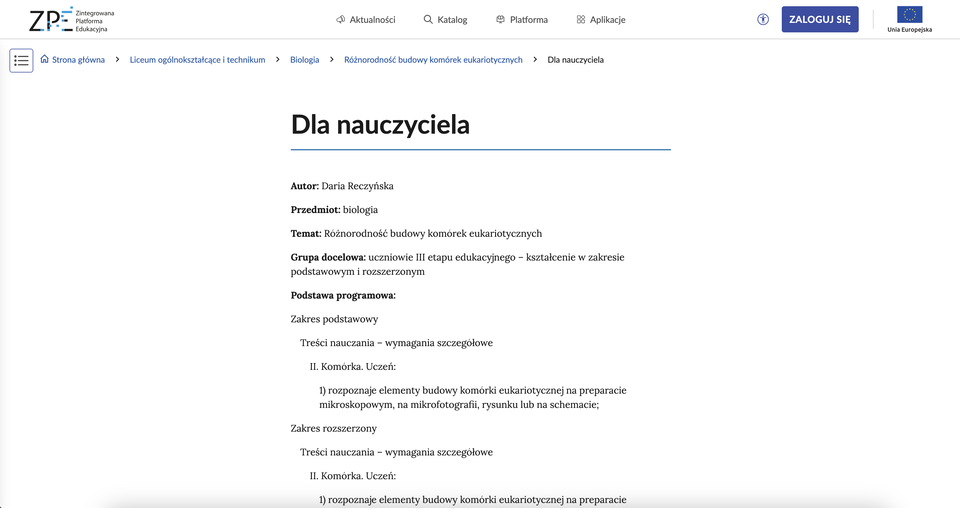Click the megaphone icon beside Aktualności
The height and width of the screenshot is (508, 960).
click(341, 20)
